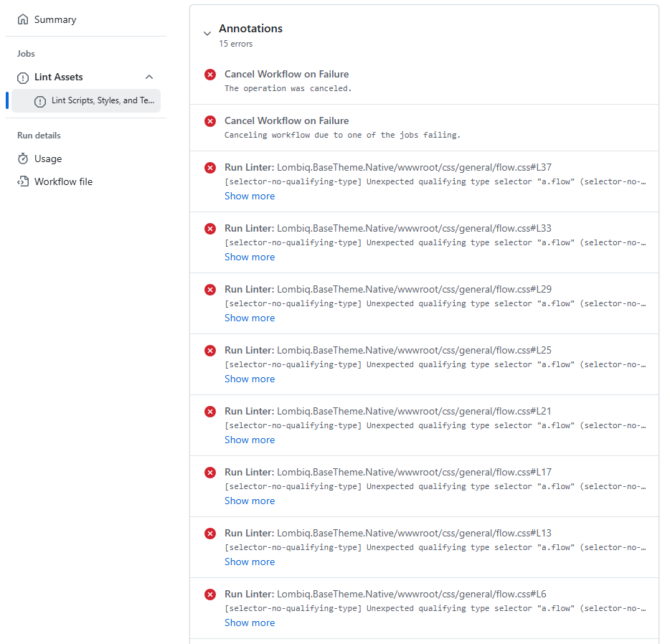The width and height of the screenshot is (670, 644).
Task: Click the error icon beside flow.css#L6
Action: (x=209, y=594)
